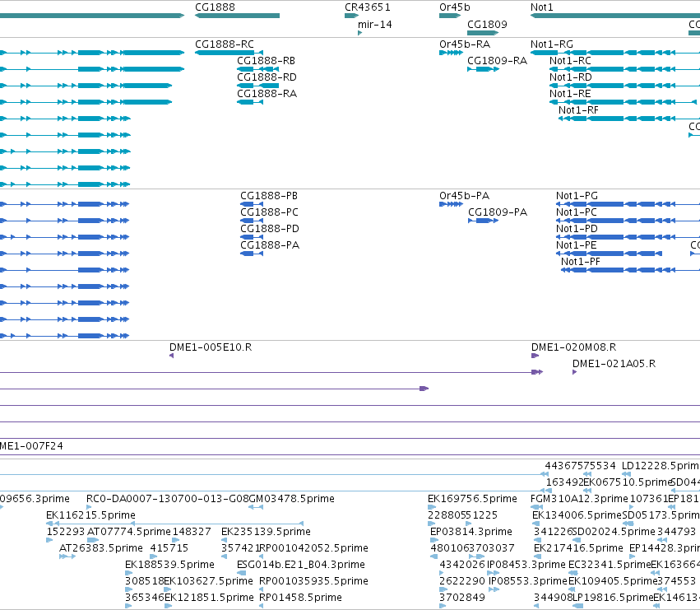
Task: Click EST number 148327
Action: pos(192,532)
